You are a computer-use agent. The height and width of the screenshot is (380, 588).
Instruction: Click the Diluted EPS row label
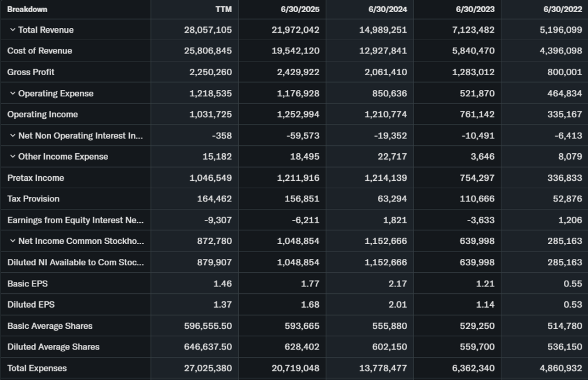point(31,305)
